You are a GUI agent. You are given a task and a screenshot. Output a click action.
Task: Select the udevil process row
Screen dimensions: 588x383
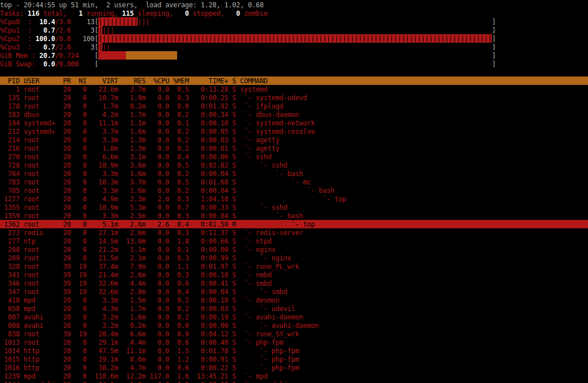pos(294,309)
